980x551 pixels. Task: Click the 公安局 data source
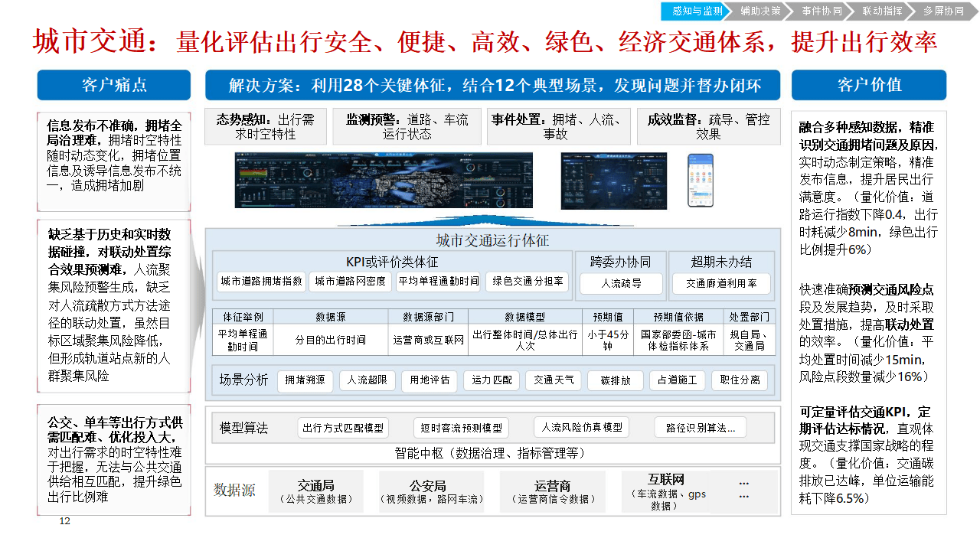point(431,491)
